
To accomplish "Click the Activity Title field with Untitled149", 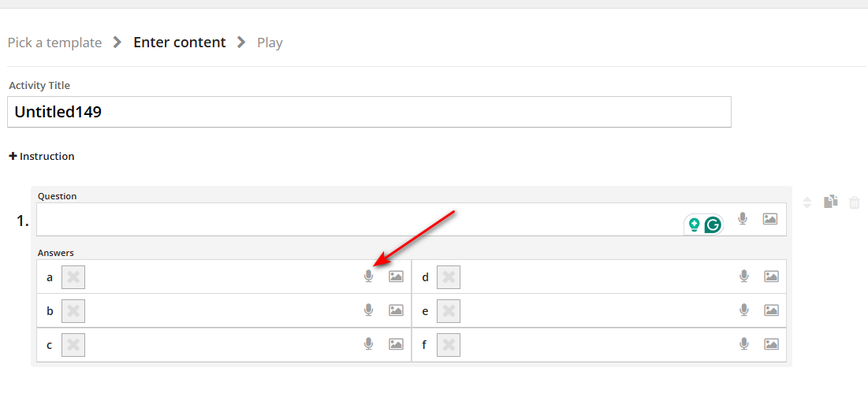I will click(x=369, y=112).
